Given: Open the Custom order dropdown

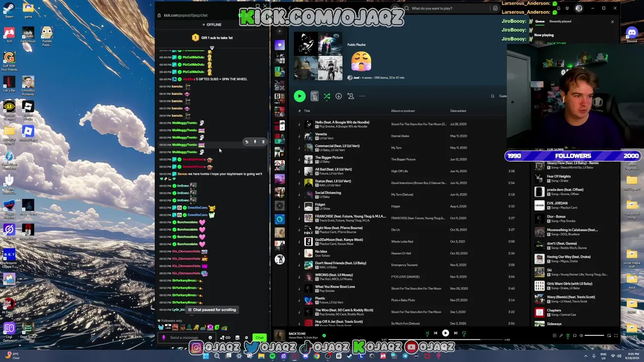Looking at the screenshot, I should (x=503, y=96).
